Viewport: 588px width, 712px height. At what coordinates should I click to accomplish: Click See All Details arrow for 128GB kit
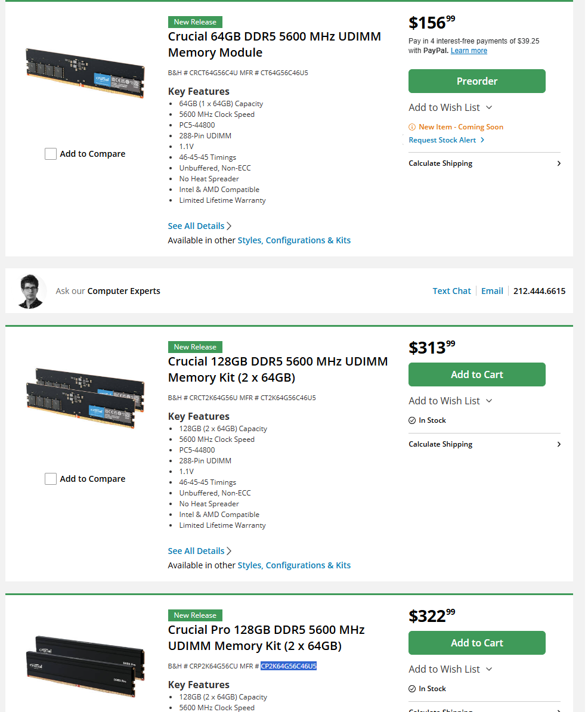pyautogui.click(x=229, y=551)
